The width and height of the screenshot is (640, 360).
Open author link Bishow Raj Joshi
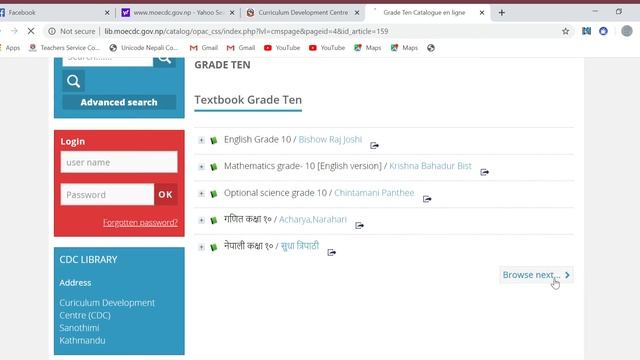(330, 140)
